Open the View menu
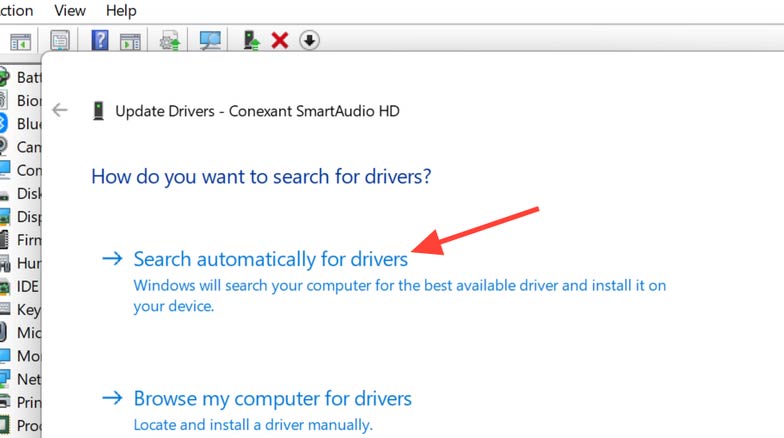 [x=70, y=10]
